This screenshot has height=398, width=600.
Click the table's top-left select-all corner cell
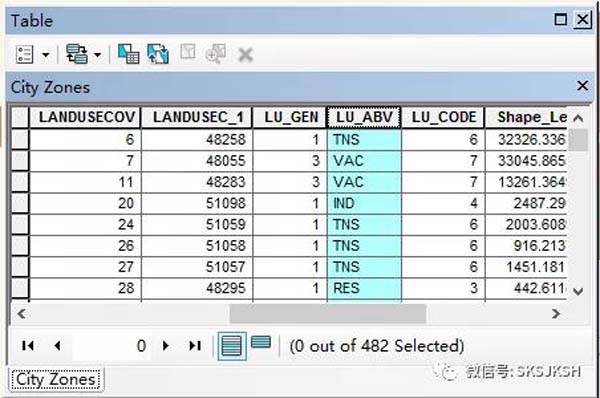pyautogui.click(x=20, y=117)
